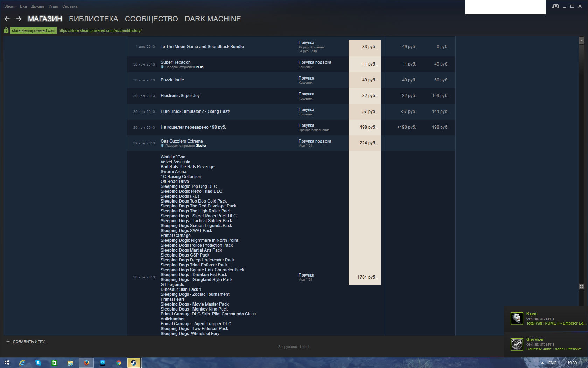Click the plus icon beside ДОБАВИТЬ ИГРУ
This screenshot has height=368, width=588.
tap(8, 342)
